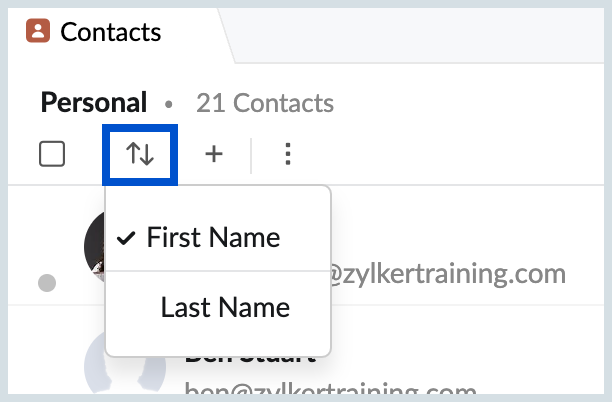This screenshot has width=612, height=402.
Task: Sort contacts by Last Name
Action: tap(225, 307)
